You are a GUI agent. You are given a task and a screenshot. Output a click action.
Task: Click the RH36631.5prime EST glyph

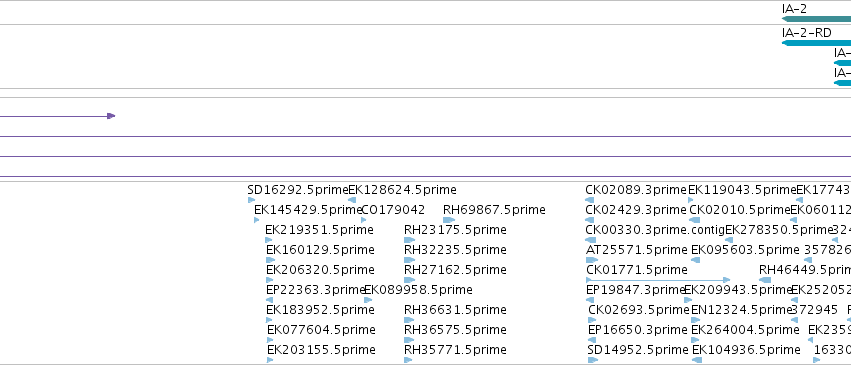pos(409,320)
